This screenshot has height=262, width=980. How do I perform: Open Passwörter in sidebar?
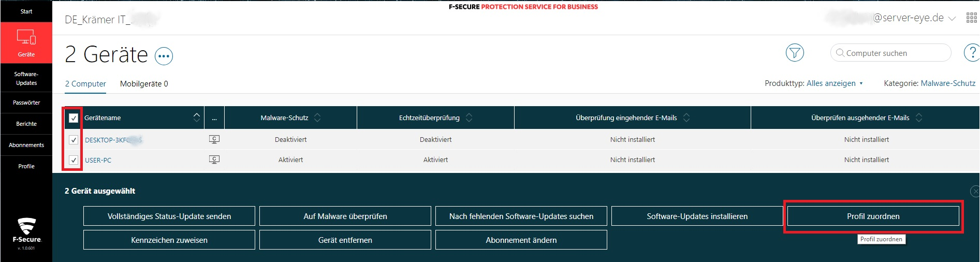26,103
